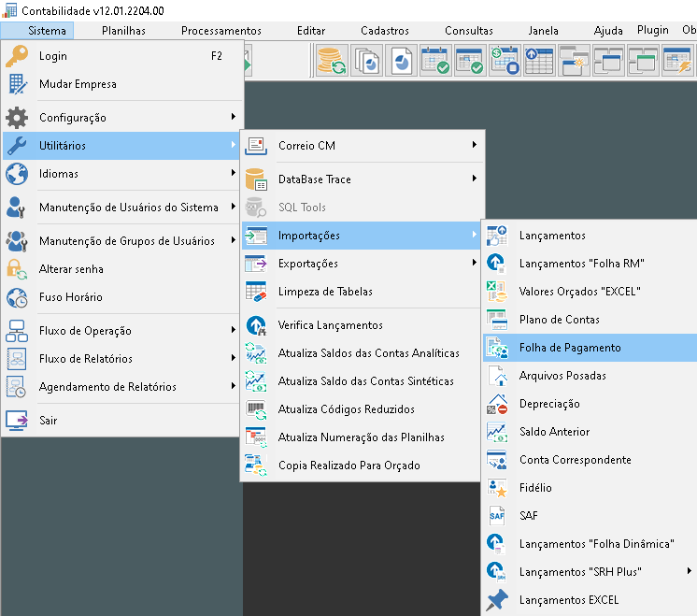Click the barcode icon beside Atualiza Códigos Reduzidos
This screenshot has width=697, height=616.
click(x=257, y=409)
